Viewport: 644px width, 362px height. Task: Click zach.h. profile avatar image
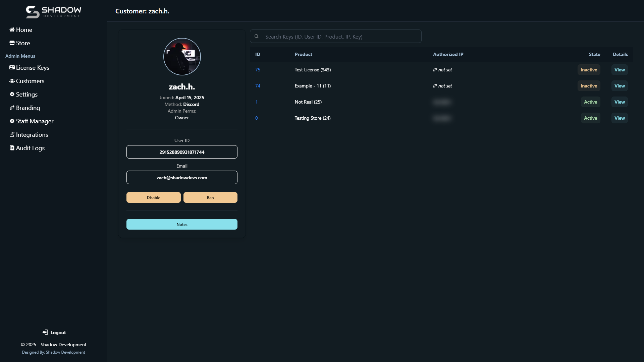click(x=182, y=56)
